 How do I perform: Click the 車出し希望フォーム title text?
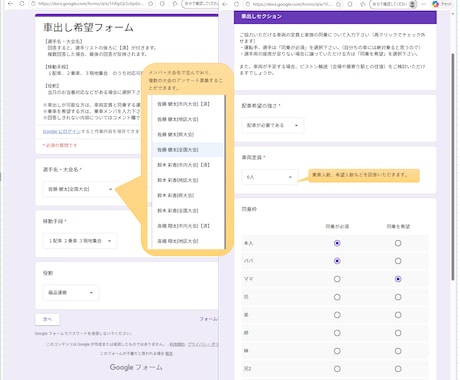pos(88,27)
